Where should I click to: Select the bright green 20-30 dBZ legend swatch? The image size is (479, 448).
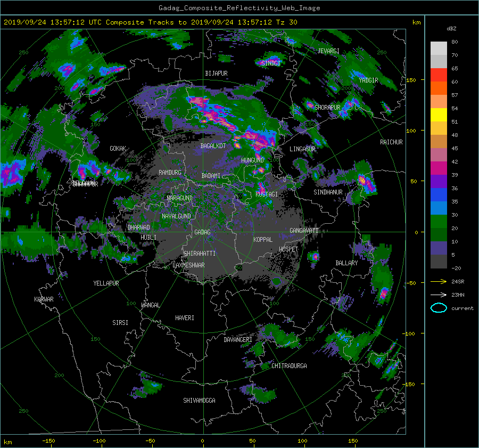click(439, 222)
